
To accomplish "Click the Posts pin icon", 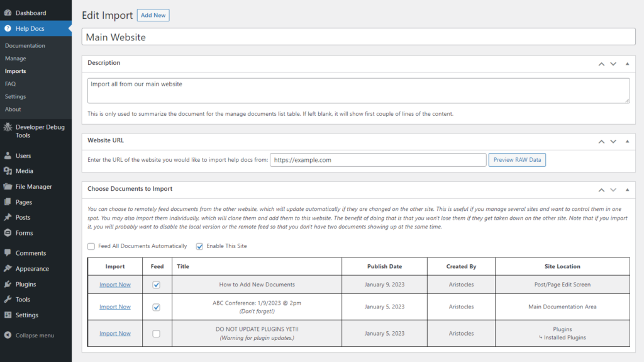I will (x=8, y=217).
